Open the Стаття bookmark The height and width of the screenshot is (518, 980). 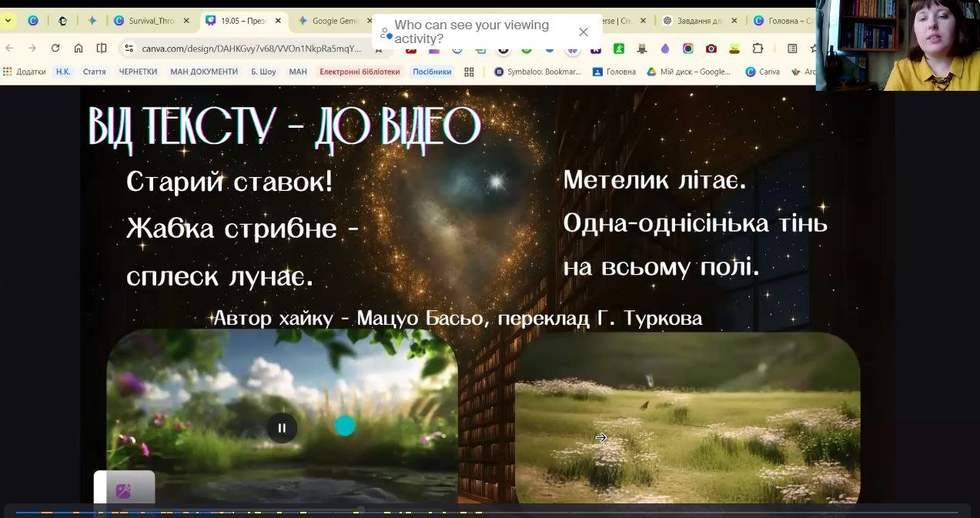coord(94,72)
